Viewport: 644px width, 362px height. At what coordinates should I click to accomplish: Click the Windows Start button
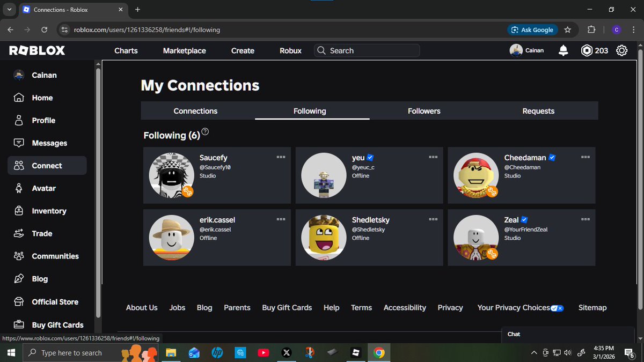click(x=11, y=353)
